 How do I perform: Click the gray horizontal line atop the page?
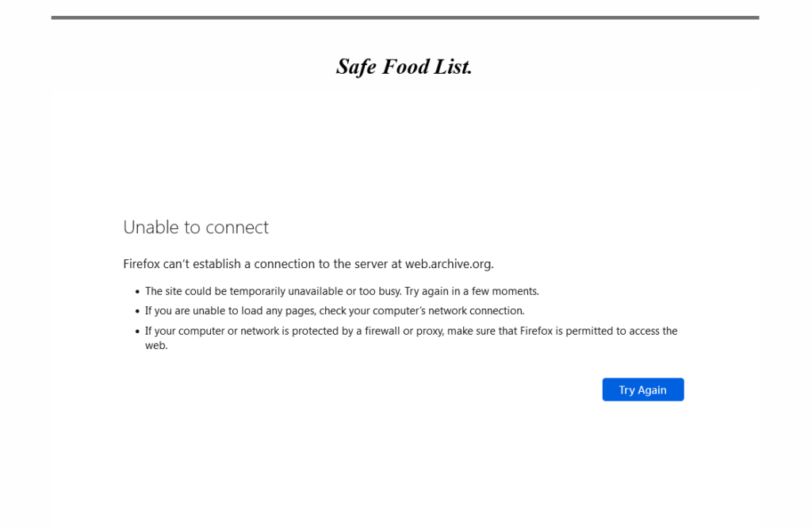click(404, 17)
